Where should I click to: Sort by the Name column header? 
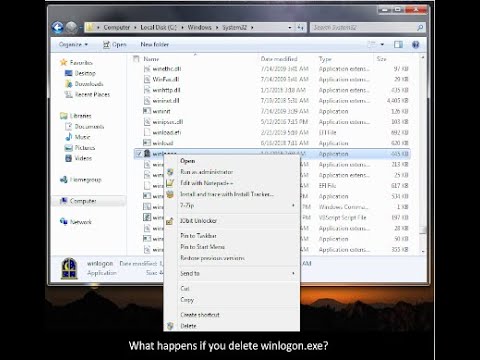coord(151,59)
